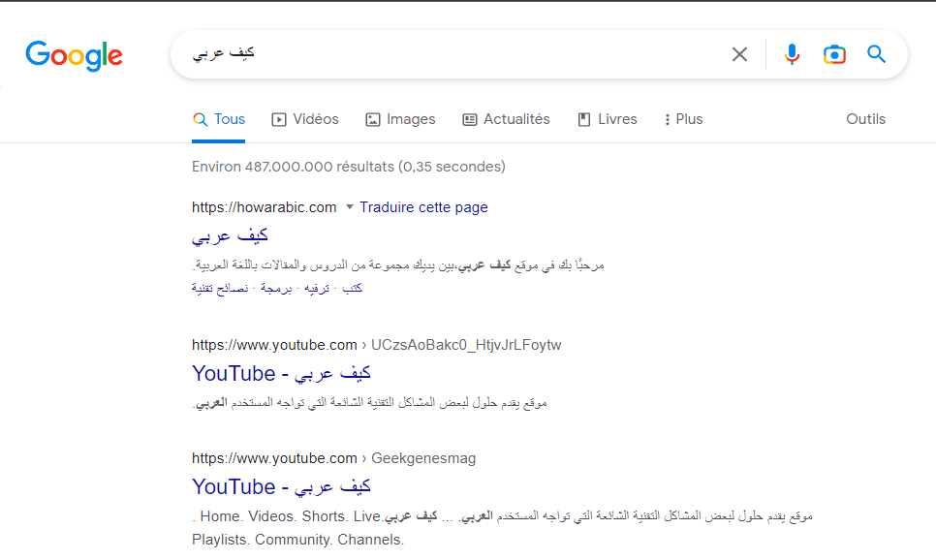Select the Tous tab
The image size is (936, 560).
pyautogui.click(x=218, y=119)
